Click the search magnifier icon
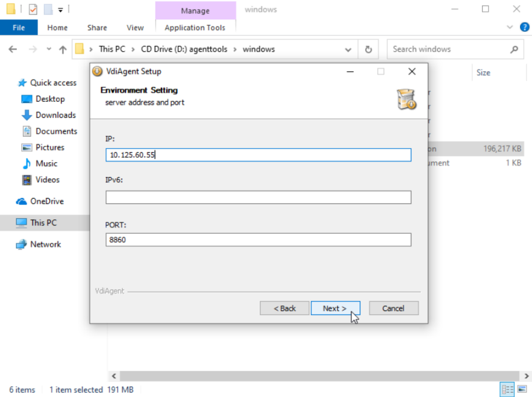This screenshot has width=532, height=397. point(514,49)
